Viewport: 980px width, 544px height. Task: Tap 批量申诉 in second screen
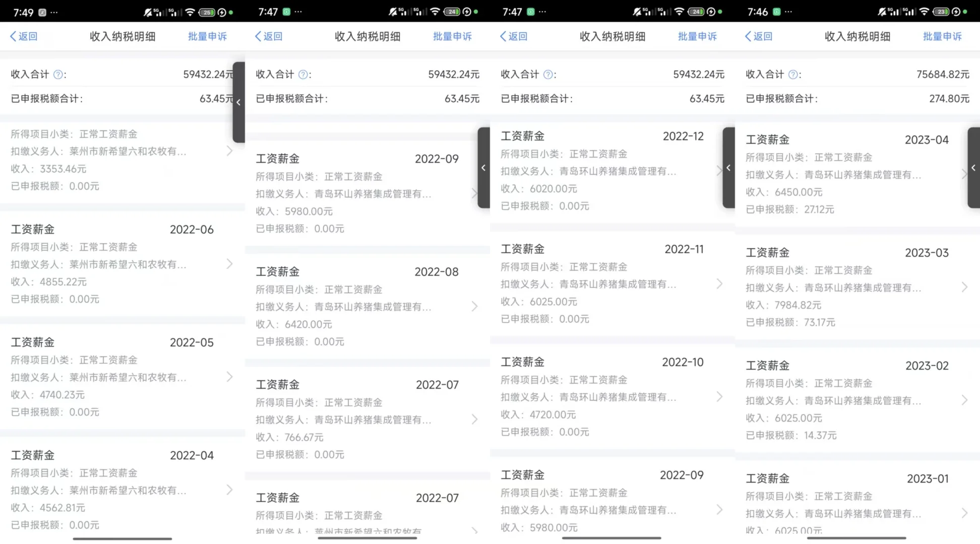452,36
